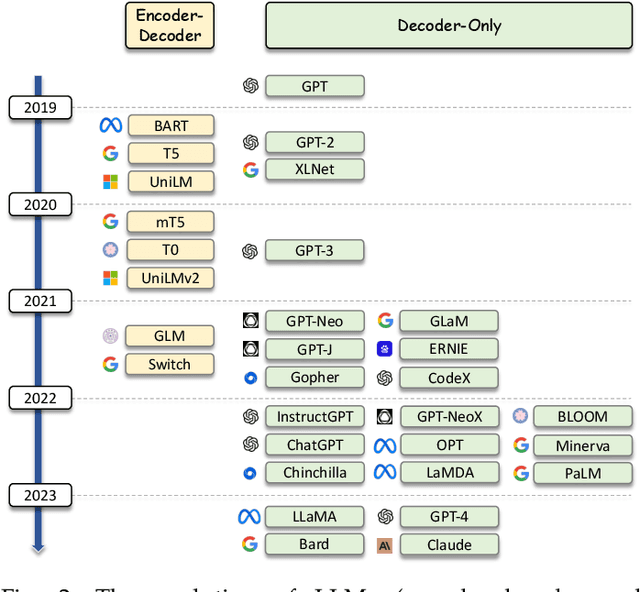
Task: Click the OpenAI logo beside ChatGPT
Action: coord(251,444)
